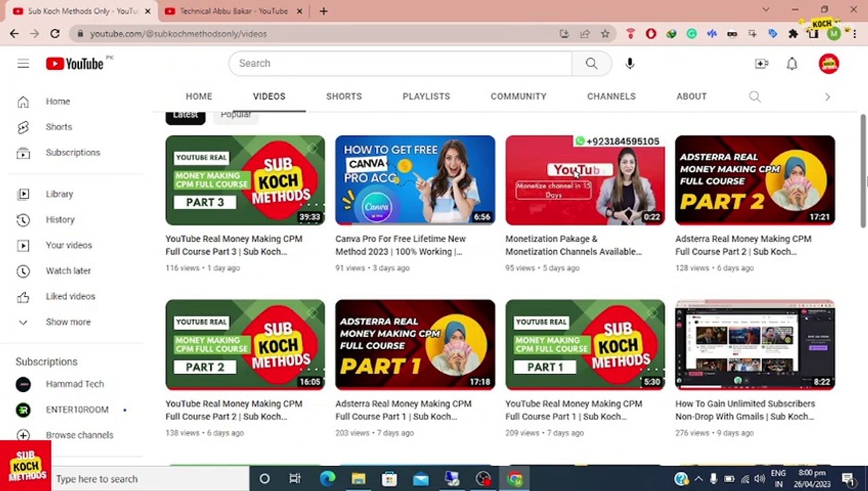Viewport: 868px width, 491px height.
Task: Open Cortana circle on taskbar
Action: [264, 479]
